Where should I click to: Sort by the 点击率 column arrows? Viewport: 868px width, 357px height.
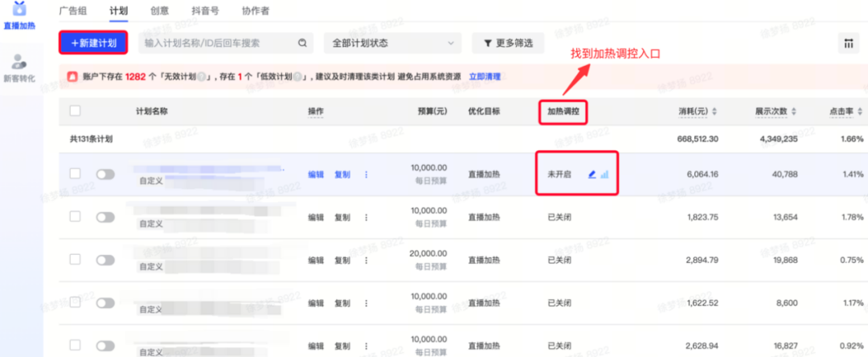click(x=860, y=112)
